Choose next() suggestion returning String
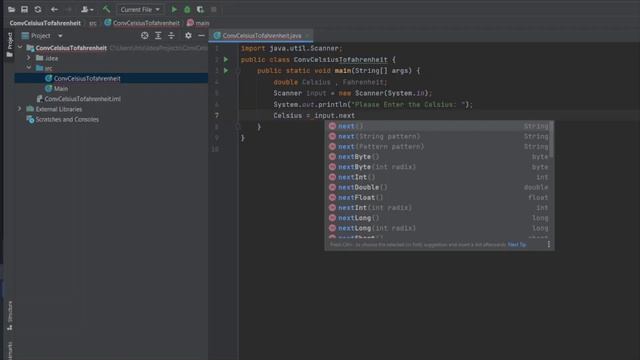The image size is (640, 360). [x=438, y=126]
